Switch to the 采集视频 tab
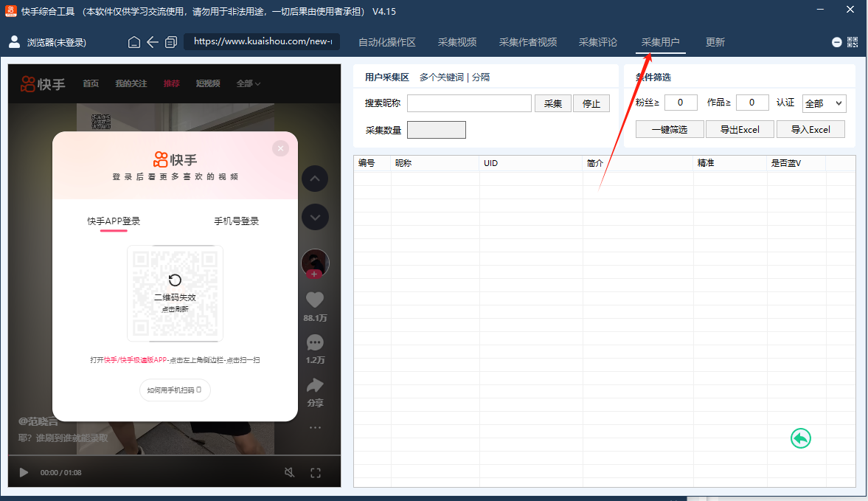The image size is (868, 501). click(x=457, y=42)
